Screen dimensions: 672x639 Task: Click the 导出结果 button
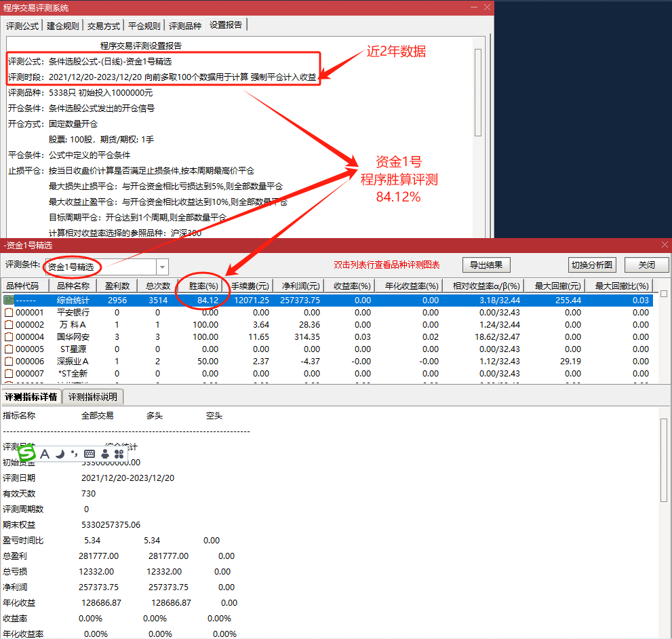[x=486, y=265]
